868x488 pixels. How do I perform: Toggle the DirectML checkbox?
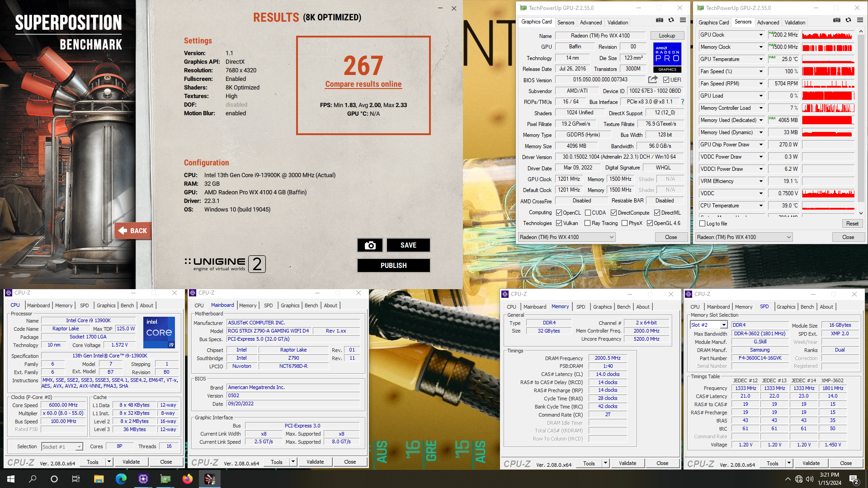pos(657,213)
